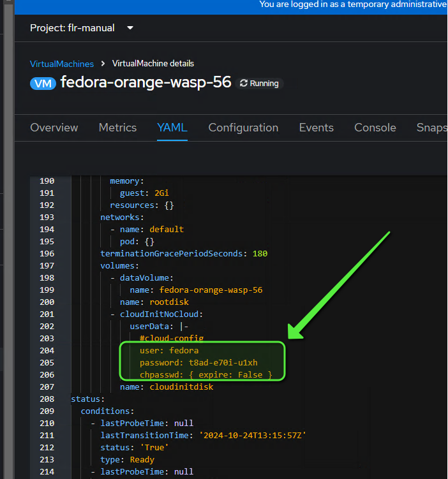Click the 'guest: 2Gi' line
The width and height of the screenshot is (448, 479).
pyautogui.click(x=144, y=193)
